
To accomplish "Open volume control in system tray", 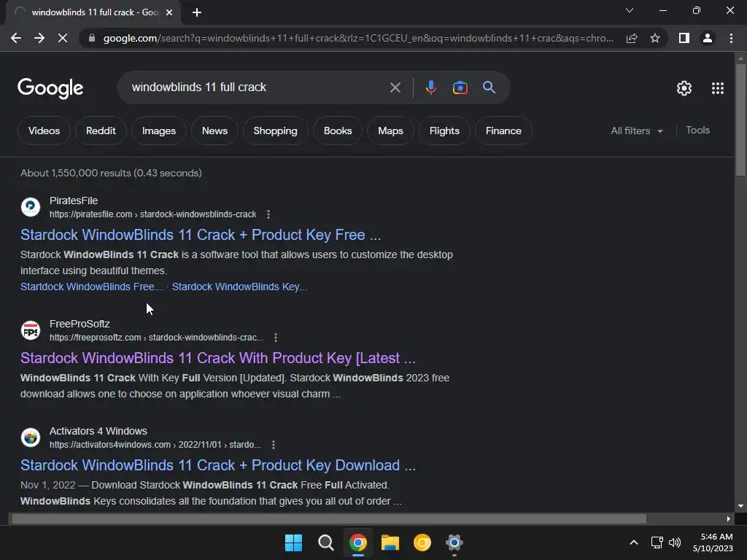I will [x=675, y=542].
